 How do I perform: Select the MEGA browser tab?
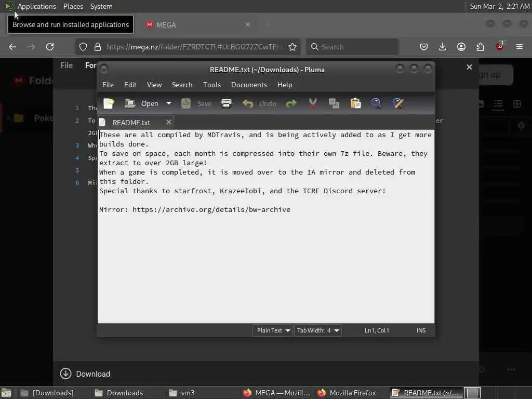click(198, 25)
